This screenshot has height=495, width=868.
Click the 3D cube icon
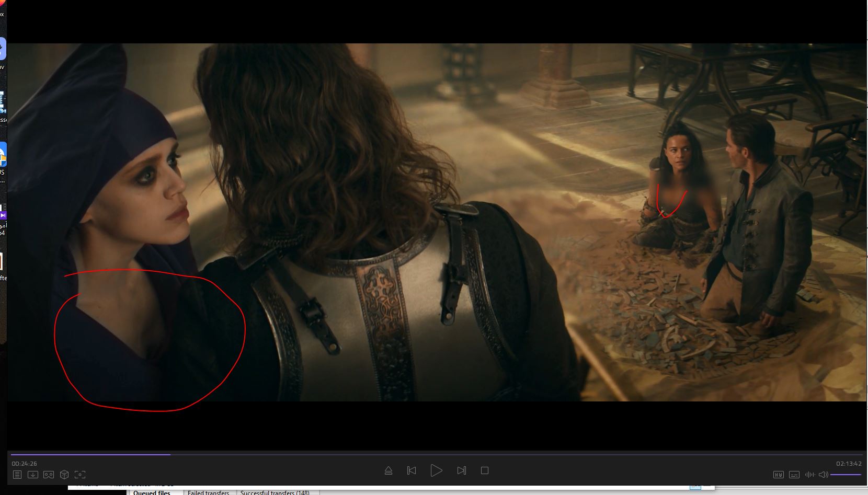pos(64,475)
